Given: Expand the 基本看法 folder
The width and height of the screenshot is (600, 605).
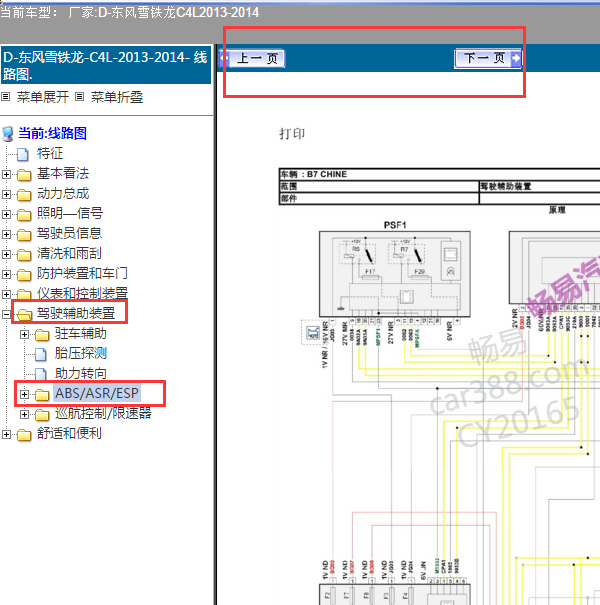Looking at the screenshot, I should click(x=6, y=174).
